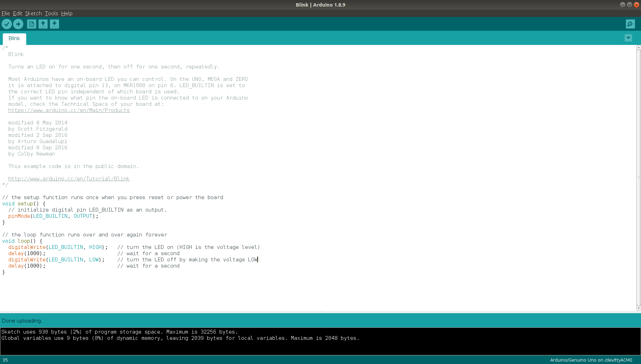Open the Help menu
This screenshot has height=364, width=641.
point(67,13)
